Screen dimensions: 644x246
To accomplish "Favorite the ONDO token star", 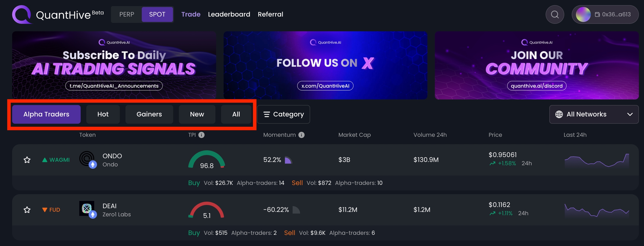I will [x=27, y=160].
